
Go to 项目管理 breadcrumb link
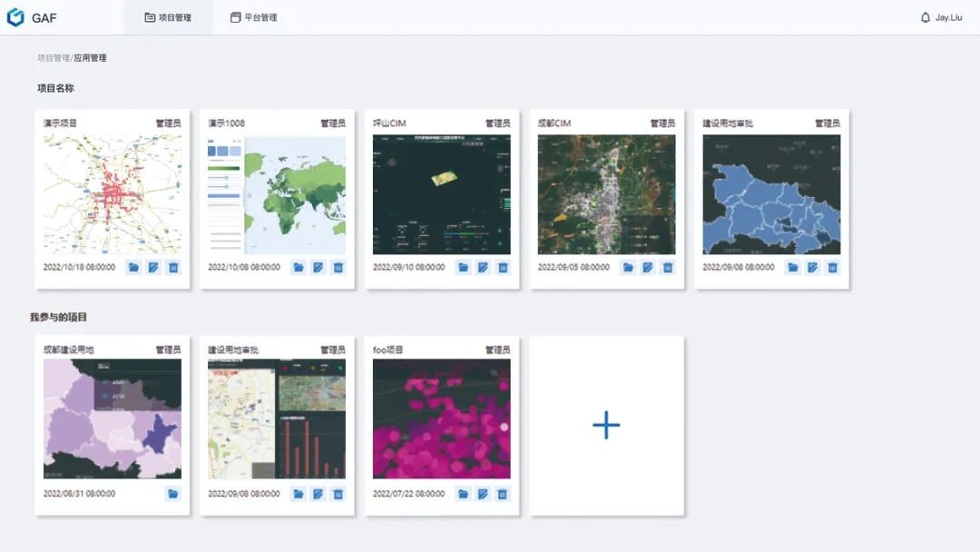click(54, 57)
